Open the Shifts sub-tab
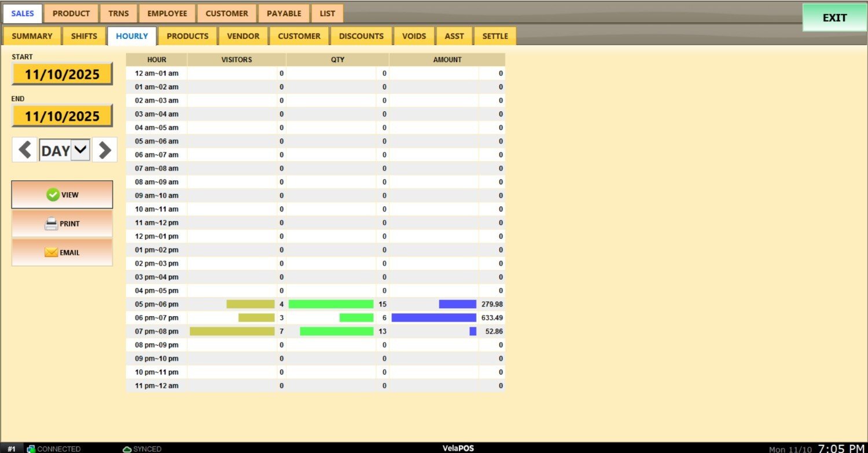 84,36
